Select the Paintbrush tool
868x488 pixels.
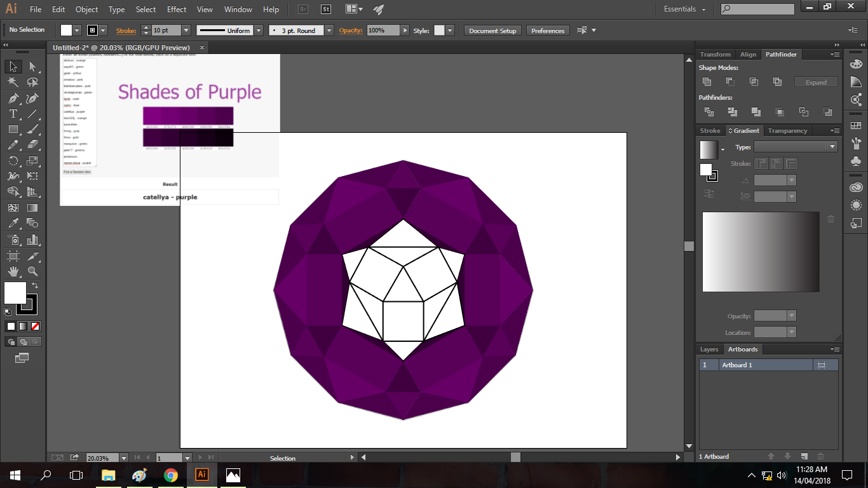(x=32, y=129)
